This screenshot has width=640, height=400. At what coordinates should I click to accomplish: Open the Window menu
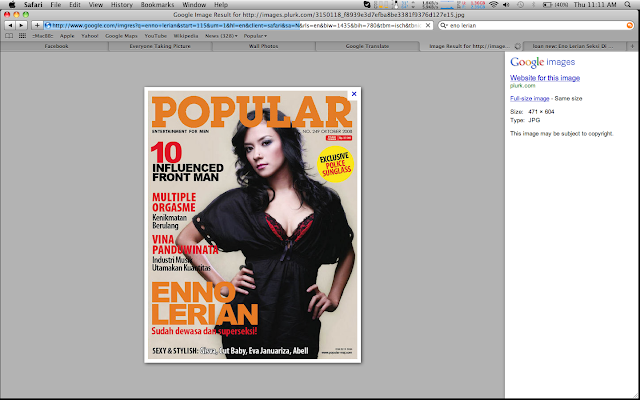point(194,5)
